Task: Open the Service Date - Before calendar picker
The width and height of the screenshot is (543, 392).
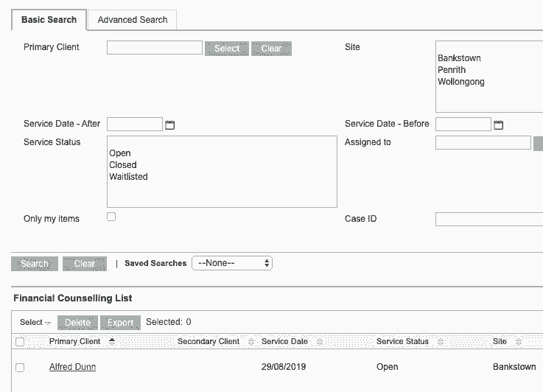Action: pos(498,125)
